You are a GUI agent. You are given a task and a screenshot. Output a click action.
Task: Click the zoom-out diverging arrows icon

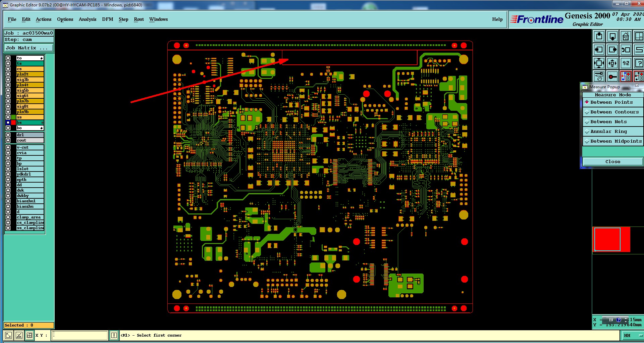(x=612, y=63)
